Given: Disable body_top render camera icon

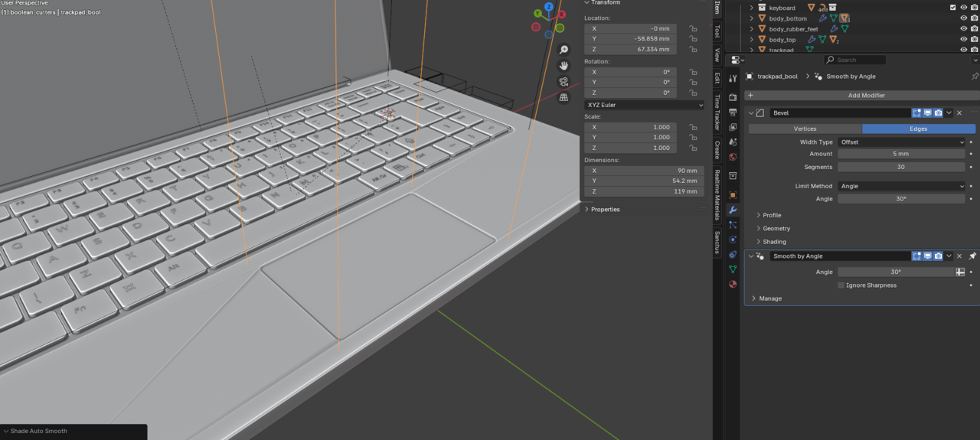Looking at the screenshot, I should click(x=975, y=40).
